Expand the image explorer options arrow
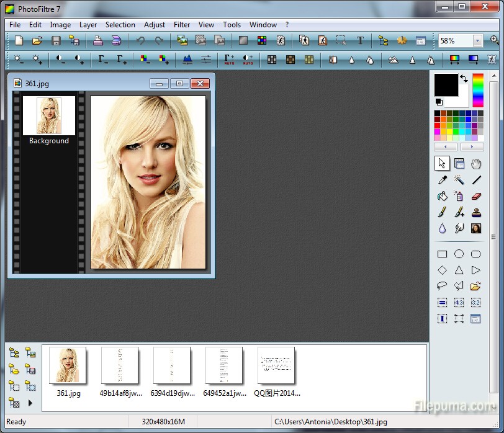 pyautogui.click(x=30, y=403)
